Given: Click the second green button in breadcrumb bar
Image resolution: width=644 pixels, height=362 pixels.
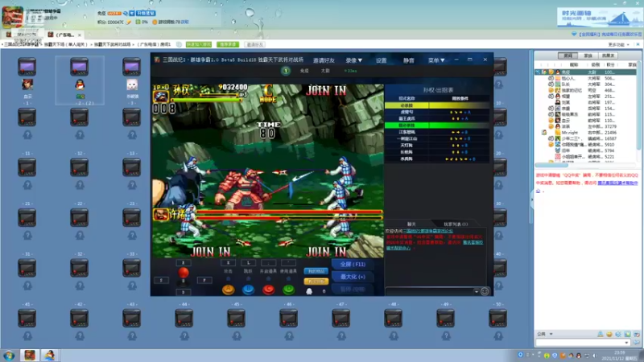Looking at the screenshot, I should [228, 44].
